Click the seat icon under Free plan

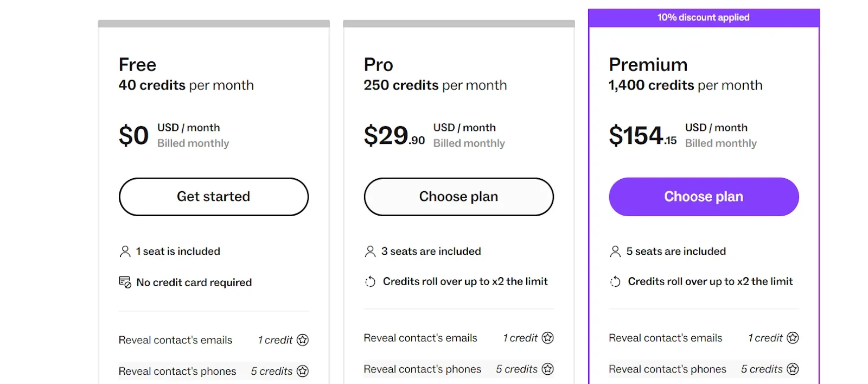click(x=125, y=251)
